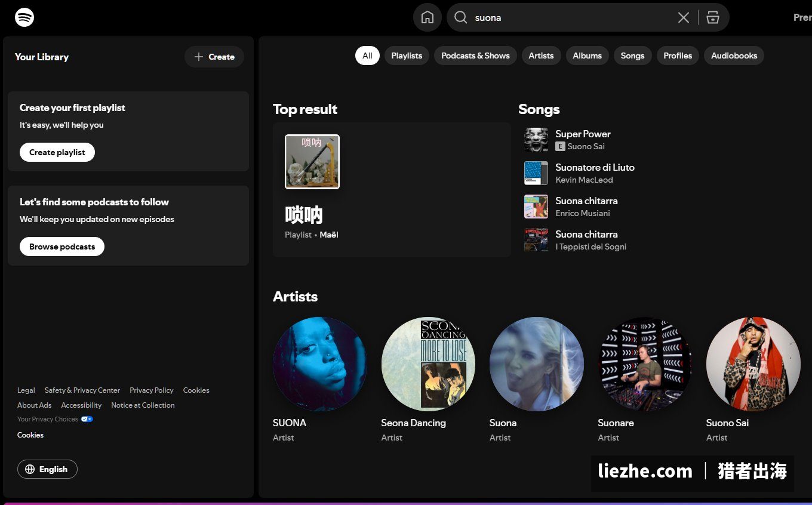Open the Cookies link beside Privacy Policy
This screenshot has width=812, height=505.
pos(196,390)
